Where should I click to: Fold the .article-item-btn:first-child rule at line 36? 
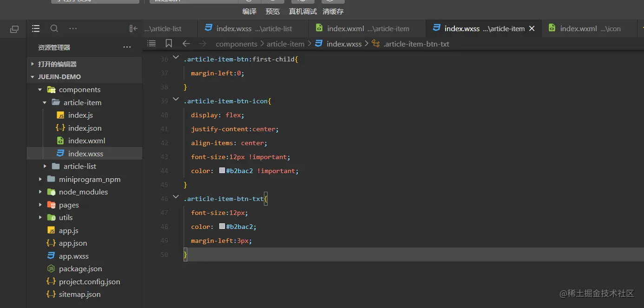click(x=176, y=57)
